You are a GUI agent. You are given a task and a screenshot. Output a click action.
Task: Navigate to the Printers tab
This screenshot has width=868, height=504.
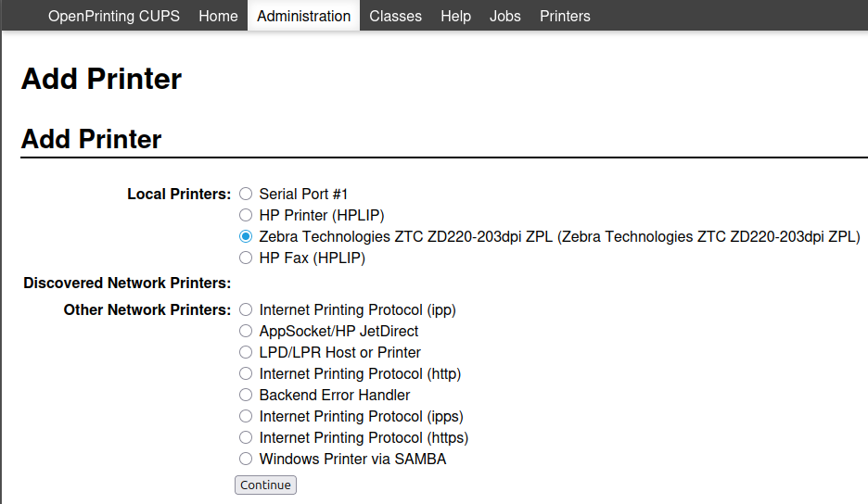[565, 16]
